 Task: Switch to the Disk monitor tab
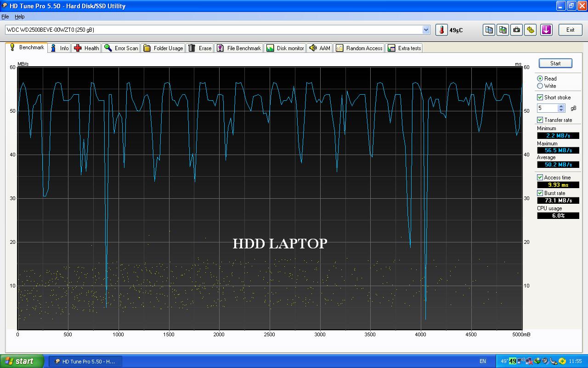click(285, 48)
